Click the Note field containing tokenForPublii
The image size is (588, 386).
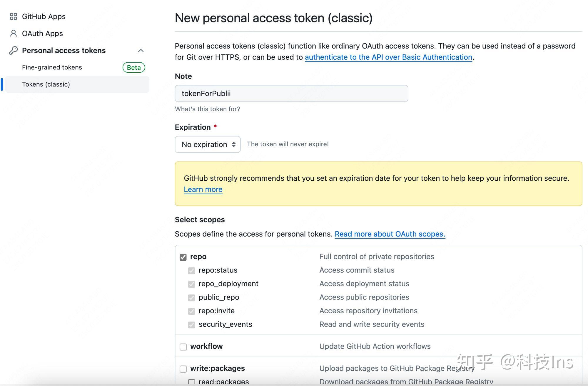[x=291, y=94]
